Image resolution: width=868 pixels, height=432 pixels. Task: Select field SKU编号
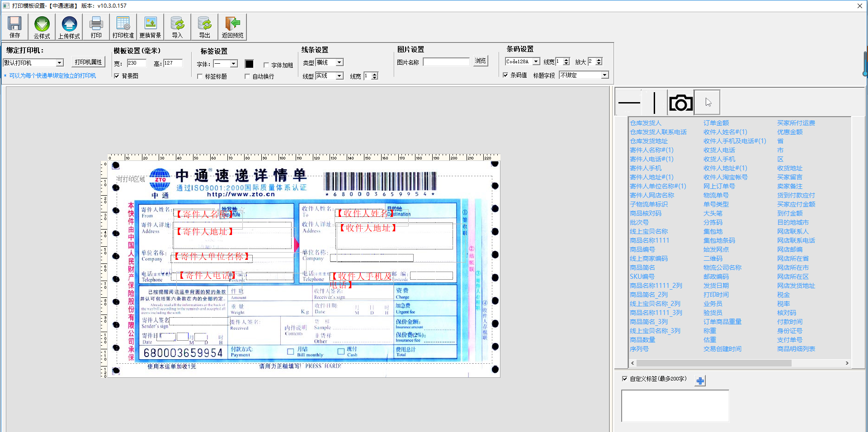tap(642, 277)
